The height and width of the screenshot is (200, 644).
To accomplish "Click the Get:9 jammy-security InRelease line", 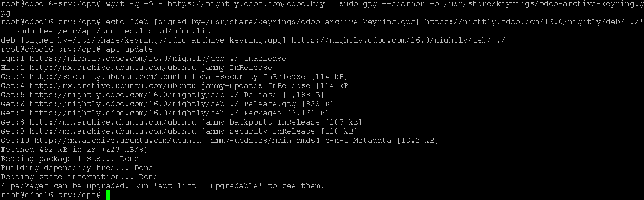I will point(179,131).
